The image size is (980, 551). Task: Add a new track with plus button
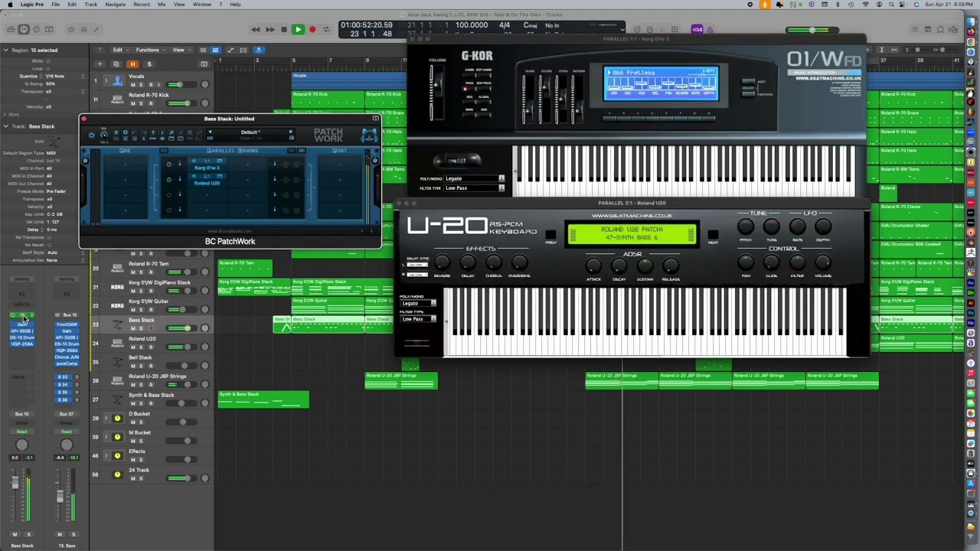pyautogui.click(x=100, y=64)
